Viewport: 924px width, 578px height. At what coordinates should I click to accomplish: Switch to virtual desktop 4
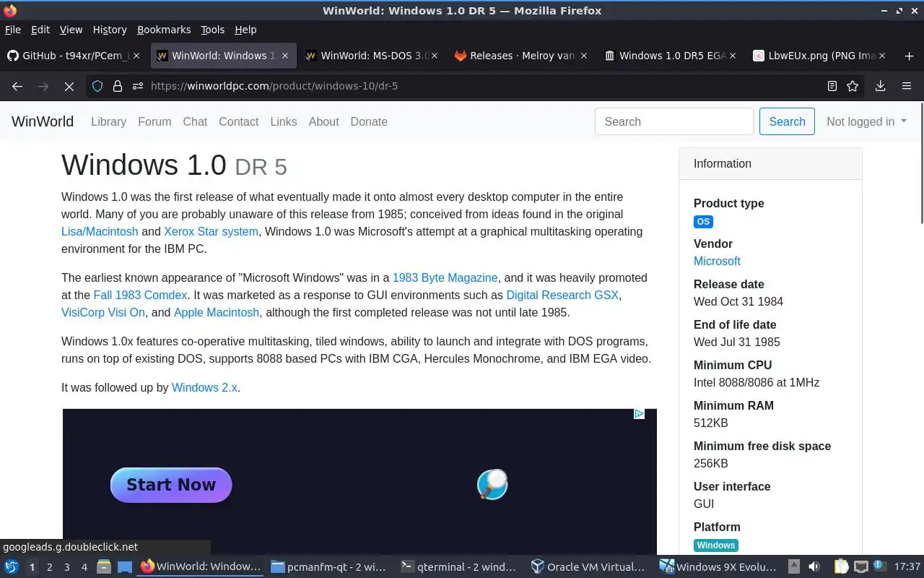click(84, 567)
